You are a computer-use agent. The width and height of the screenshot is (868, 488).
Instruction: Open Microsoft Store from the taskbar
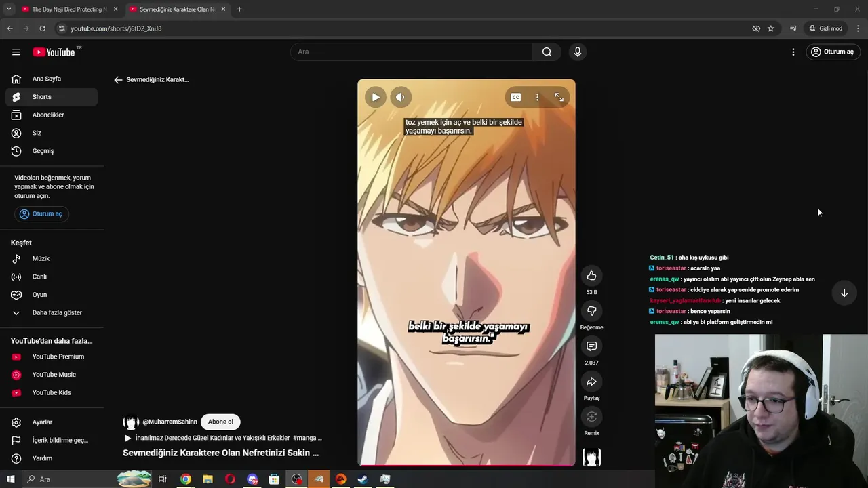pos(274,479)
